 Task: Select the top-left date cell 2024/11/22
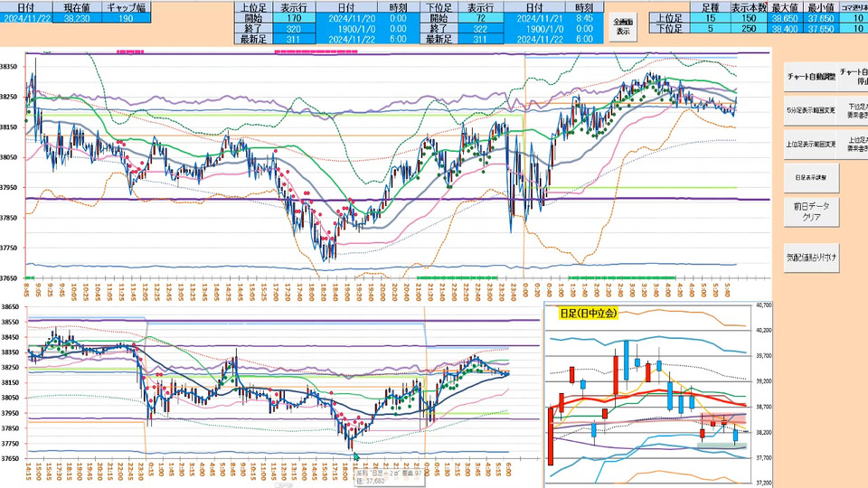point(26,18)
